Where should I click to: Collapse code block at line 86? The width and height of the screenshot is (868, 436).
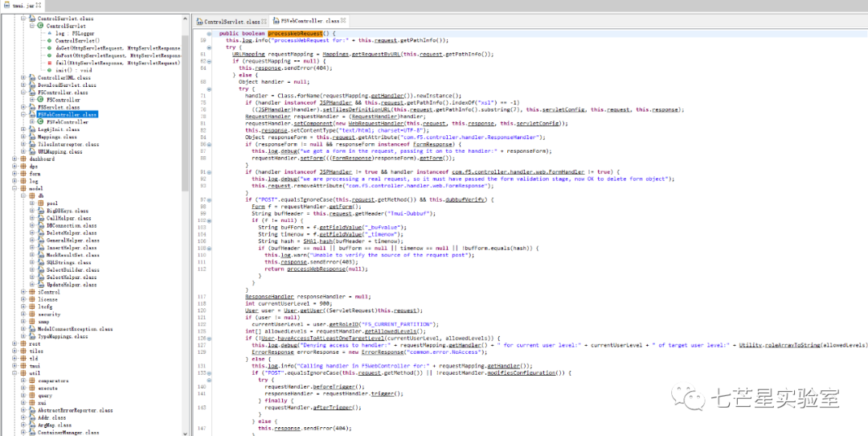click(x=207, y=144)
